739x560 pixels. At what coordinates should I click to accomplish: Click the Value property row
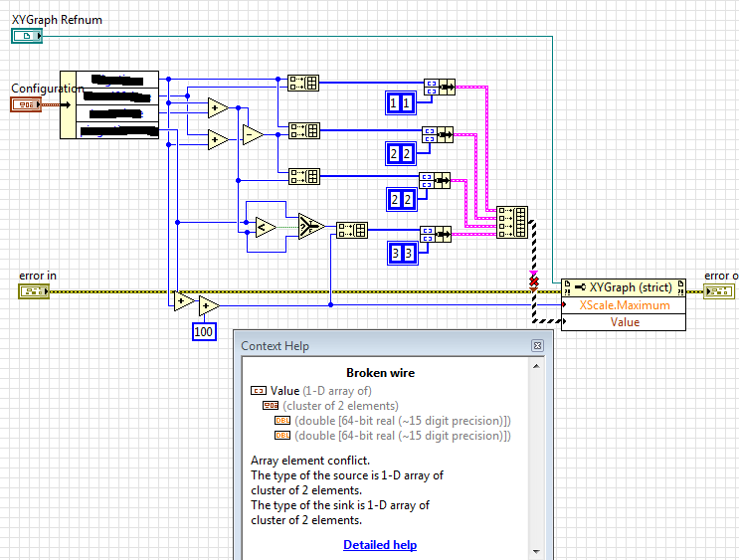[x=624, y=322]
